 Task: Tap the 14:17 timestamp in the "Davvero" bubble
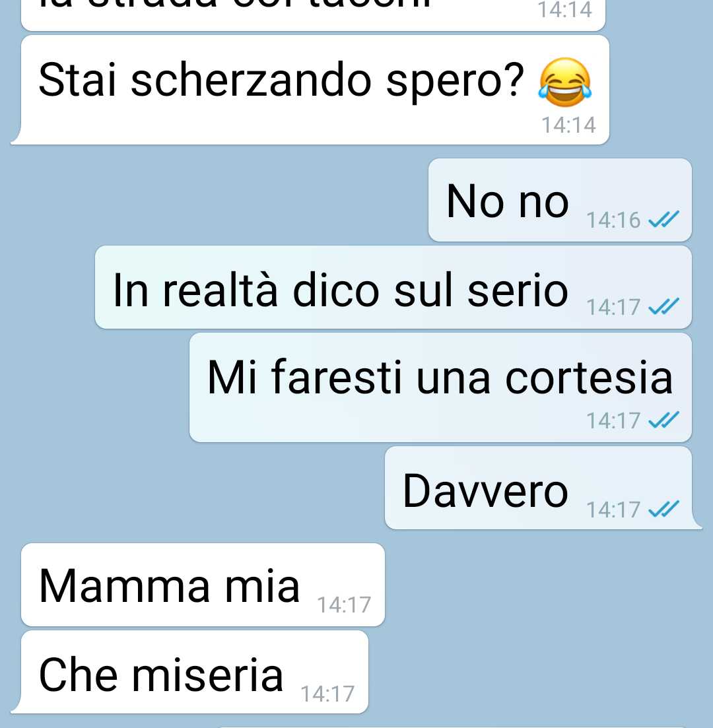point(613,510)
